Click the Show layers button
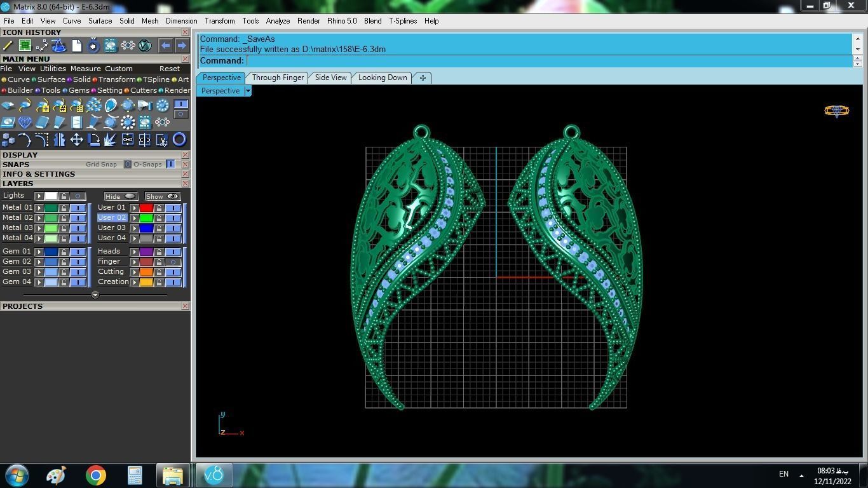Viewport: 868px width, 488px height. tap(162, 196)
